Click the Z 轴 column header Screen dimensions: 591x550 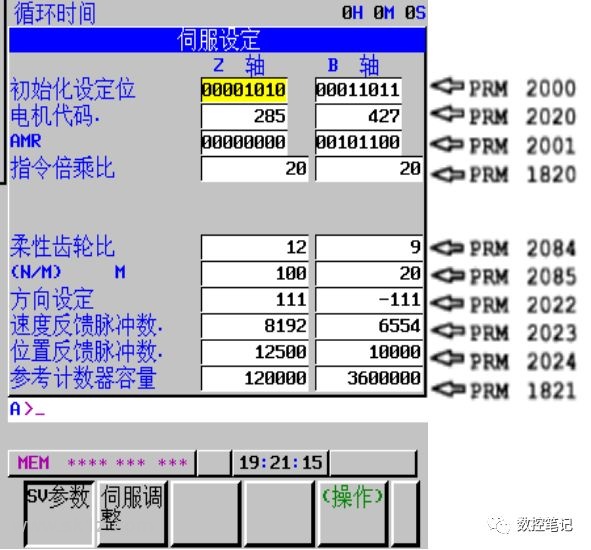[x=239, y=66]
